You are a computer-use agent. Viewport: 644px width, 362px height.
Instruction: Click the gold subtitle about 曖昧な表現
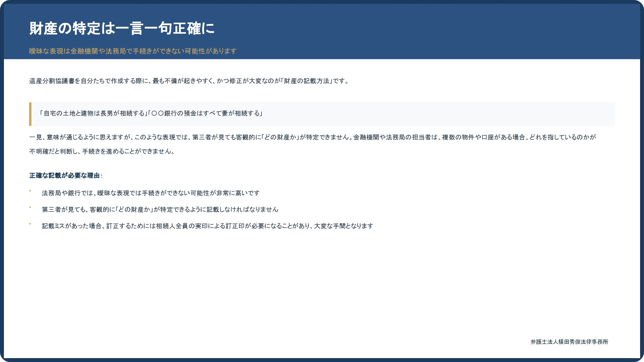tap(133, 51)
